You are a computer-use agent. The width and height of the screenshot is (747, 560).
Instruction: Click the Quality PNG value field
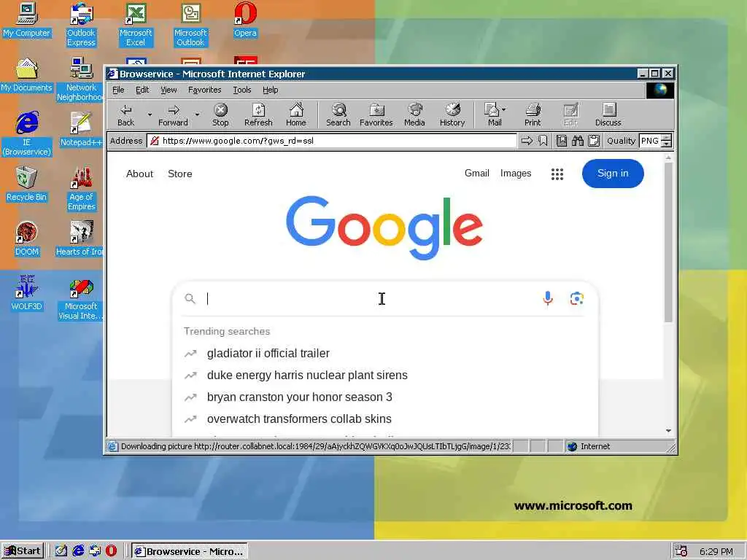pos(650,141)
